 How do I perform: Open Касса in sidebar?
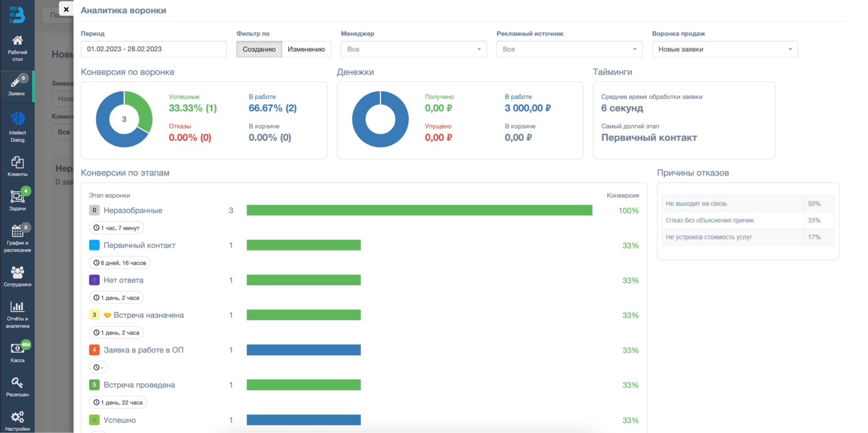17,352
